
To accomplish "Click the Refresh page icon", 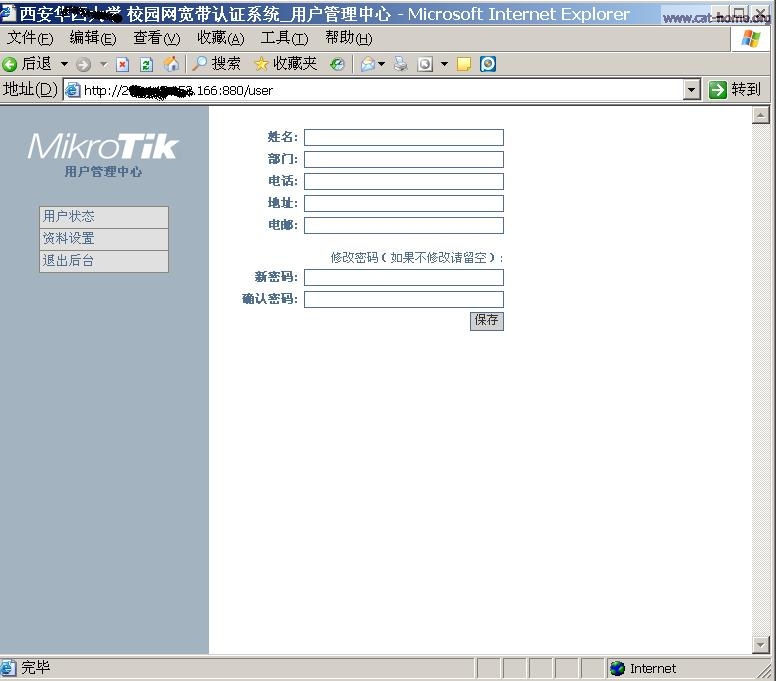I will [x=146, y=64].
